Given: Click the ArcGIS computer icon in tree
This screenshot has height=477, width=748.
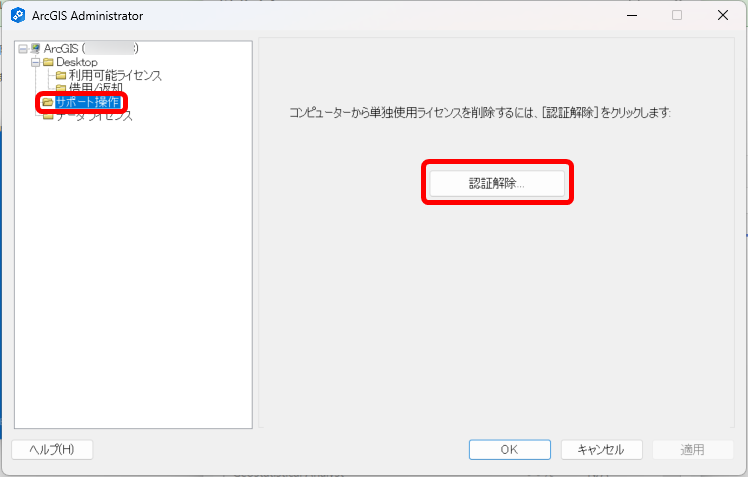Looking at the screenshot, I should (36, 49).
